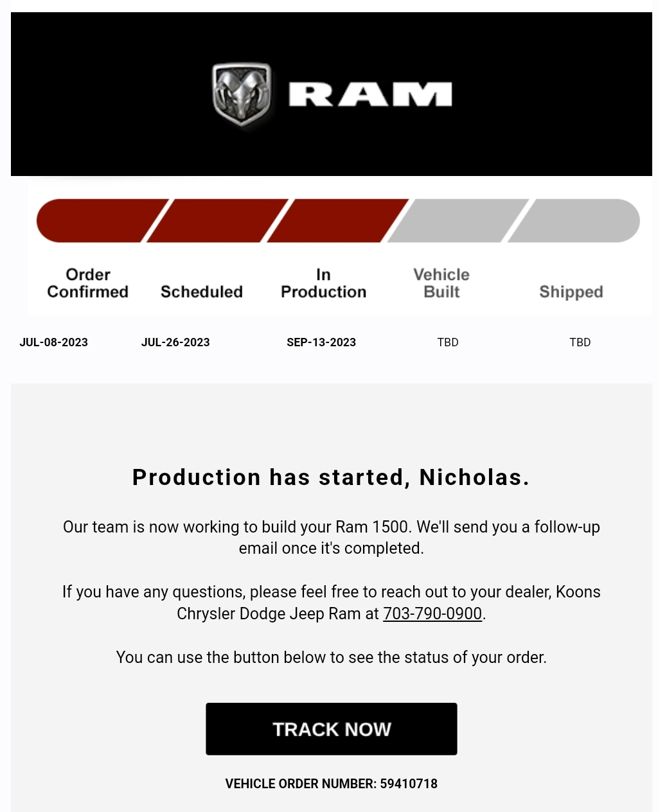Screen dimensions: 658x812
Task: Click the Production has started heading
Action: [x=331, y=477]
